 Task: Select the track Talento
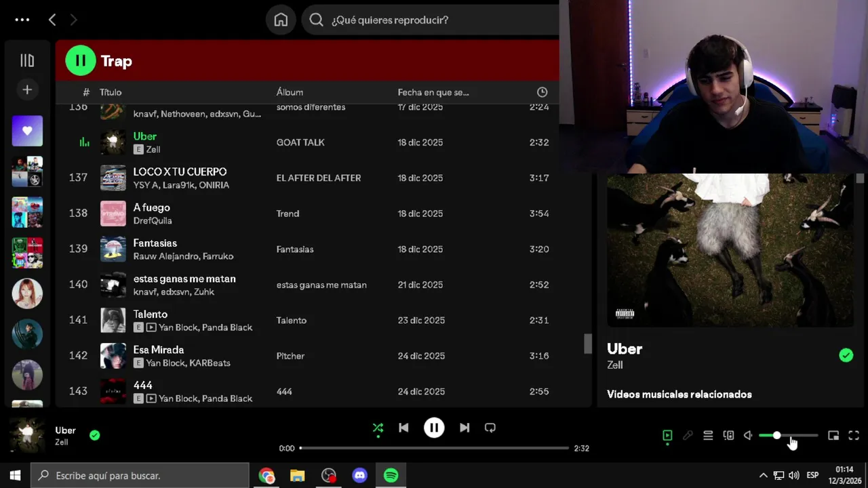[151, 314]
